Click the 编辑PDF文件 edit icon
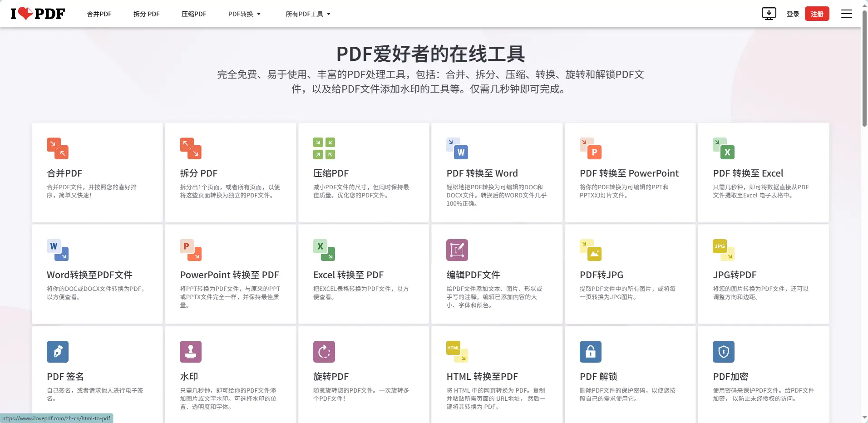Viewport: 868px width, 423px height. [x=457, y=250]
